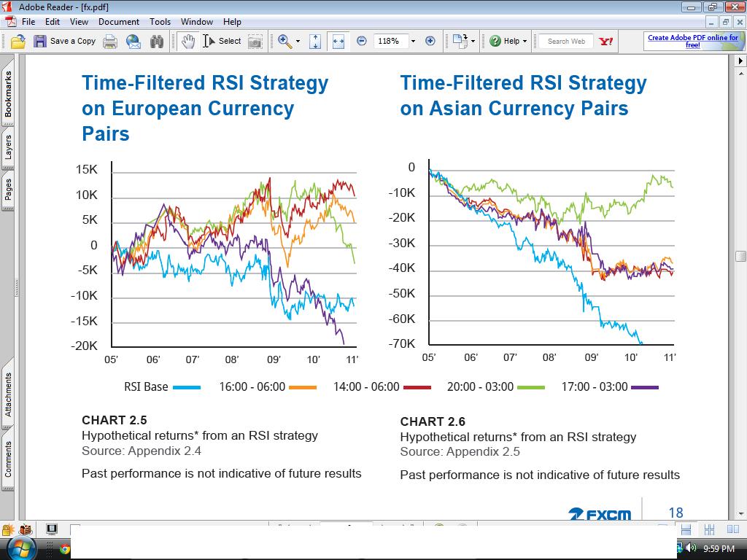Click the Print icon in toolbar

pyautogui.click(x=110, y=42)
